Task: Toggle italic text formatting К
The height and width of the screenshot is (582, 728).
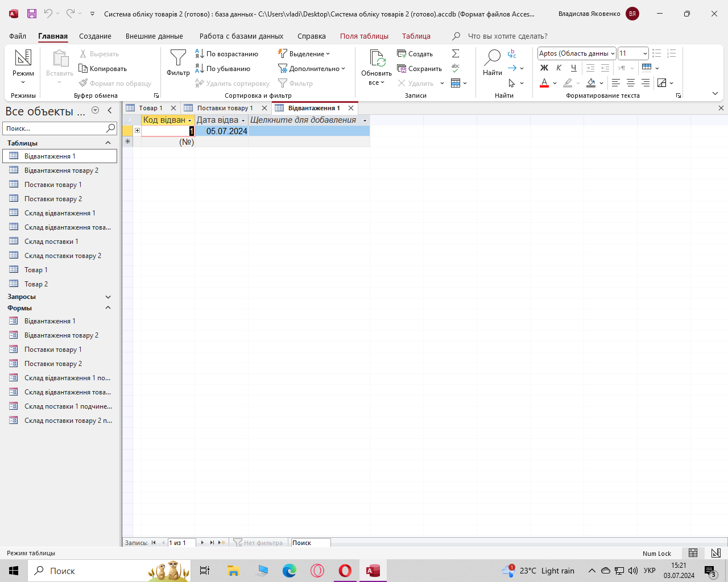Action: click(559, 68)
